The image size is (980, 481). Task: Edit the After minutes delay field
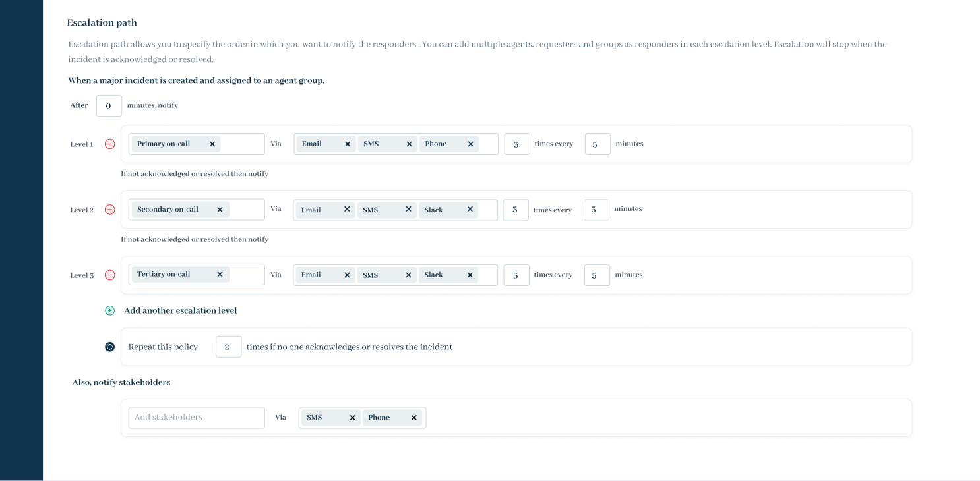coord(109,106)
